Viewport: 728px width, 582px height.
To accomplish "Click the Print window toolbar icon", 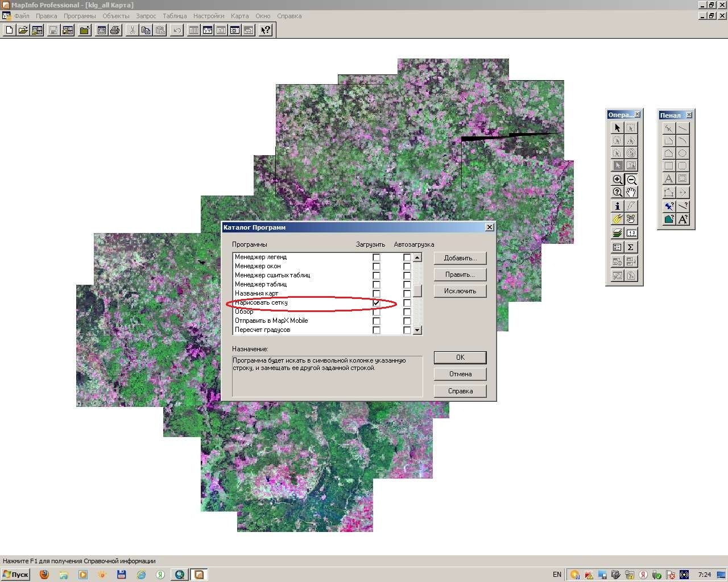I will tap(115, 30).
